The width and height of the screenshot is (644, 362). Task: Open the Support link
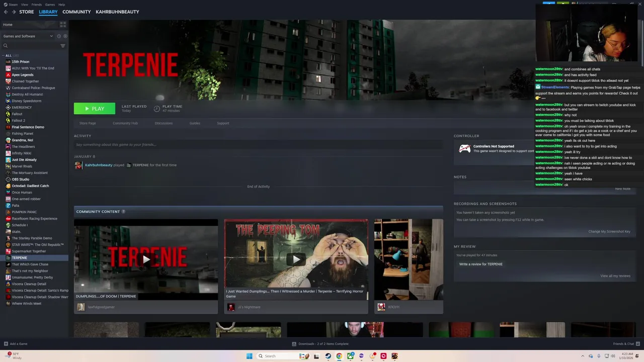(x=223, y=123)
